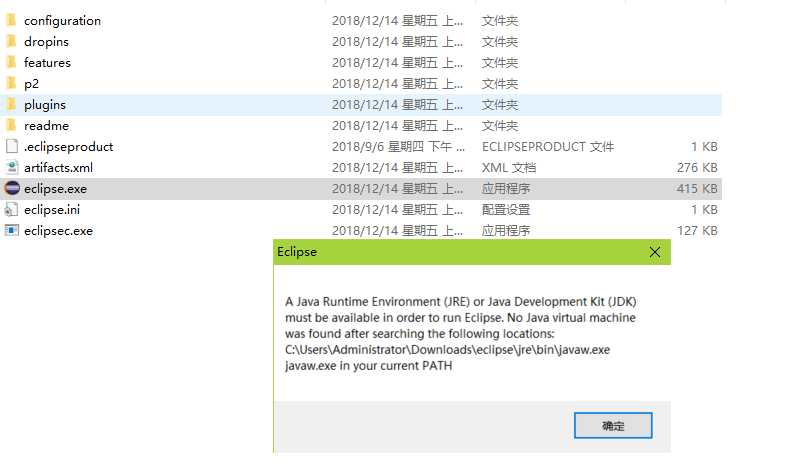Select the file name eclipse.exe
The height and width of the screenshot is (471, 795).
(x=55, y=189)
